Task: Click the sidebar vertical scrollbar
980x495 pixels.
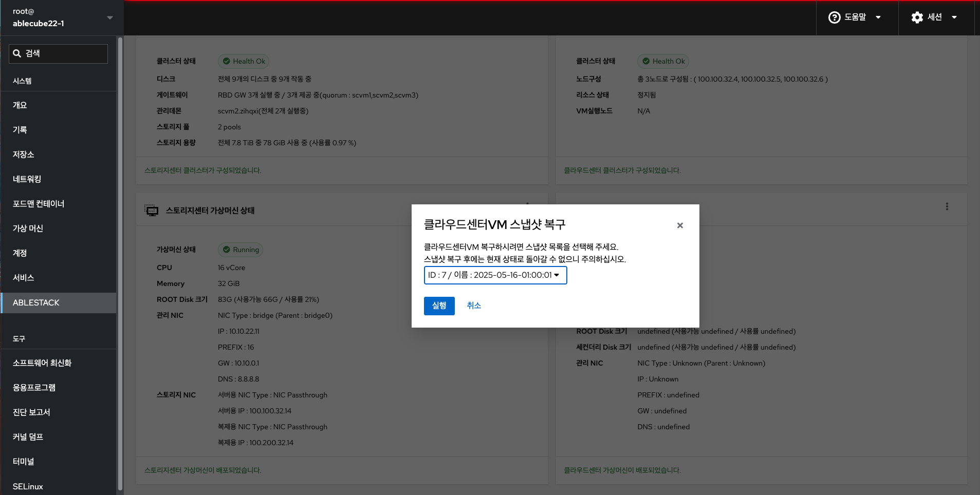Action: point(120,257)
